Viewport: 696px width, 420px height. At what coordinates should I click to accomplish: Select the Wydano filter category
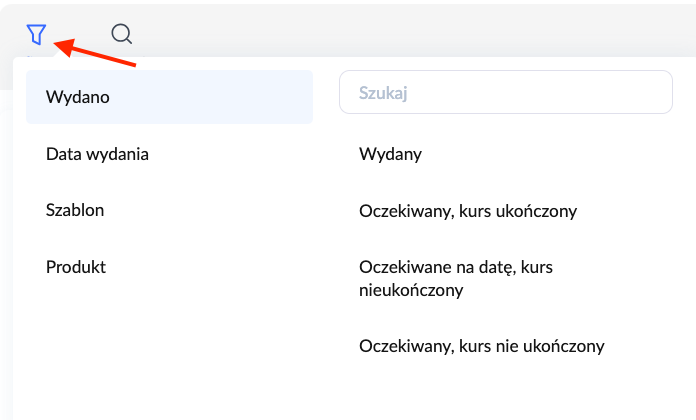(169, 97)
